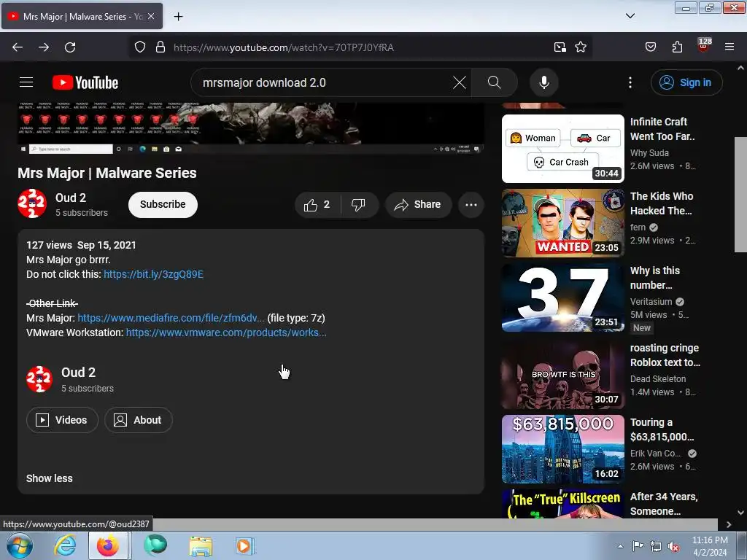Click the Veritasium channel name
The image size is (747, 560).
pyautogui.click(x=651, y=301)
